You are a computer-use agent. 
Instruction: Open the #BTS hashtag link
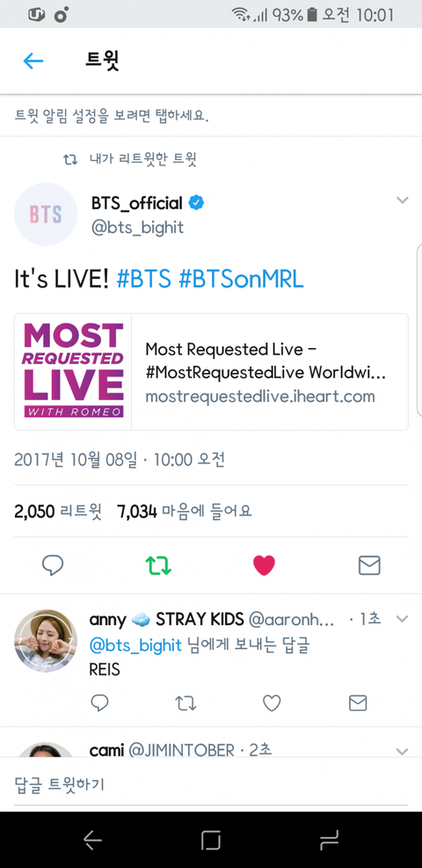pyautogui.click(x=144, y=280)
